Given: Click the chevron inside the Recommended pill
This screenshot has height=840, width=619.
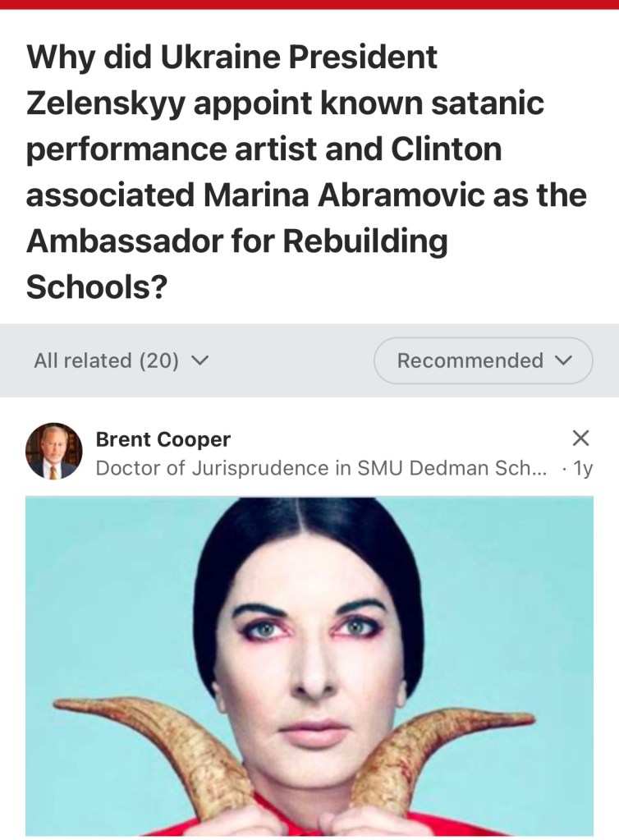Looking at the screenshot, I should [563, 360].
